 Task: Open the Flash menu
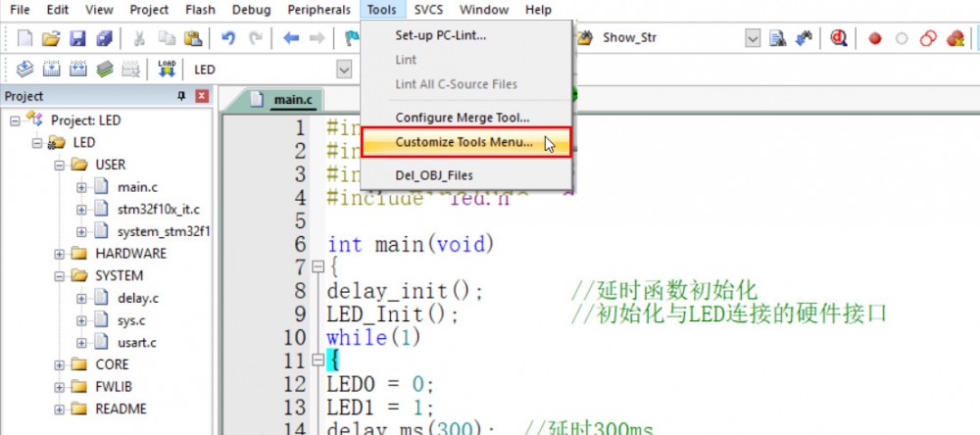tap(200, 10)
